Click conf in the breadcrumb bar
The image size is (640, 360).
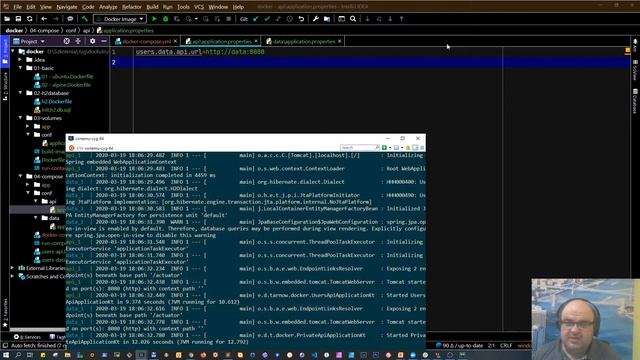[x=71, y=30]
